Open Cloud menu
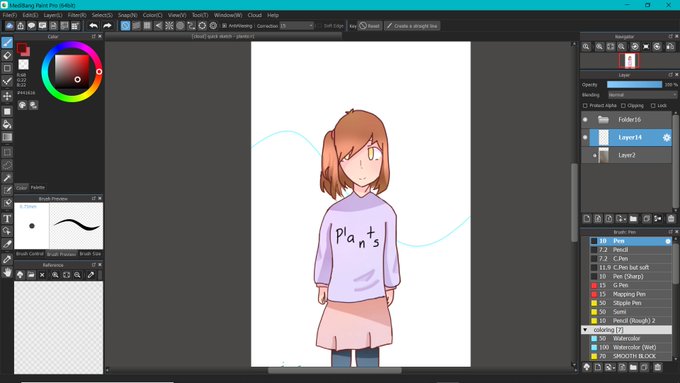The image size is (680, 383). pyautogui.click(x=255, y=15)
